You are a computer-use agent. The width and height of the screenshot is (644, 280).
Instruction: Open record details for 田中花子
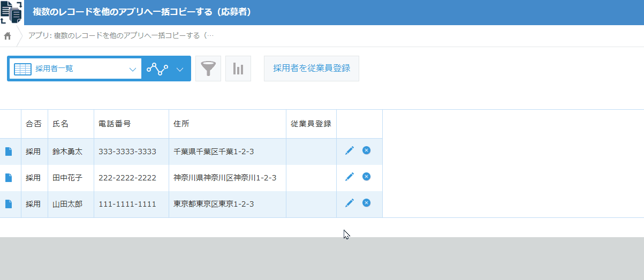9,177
